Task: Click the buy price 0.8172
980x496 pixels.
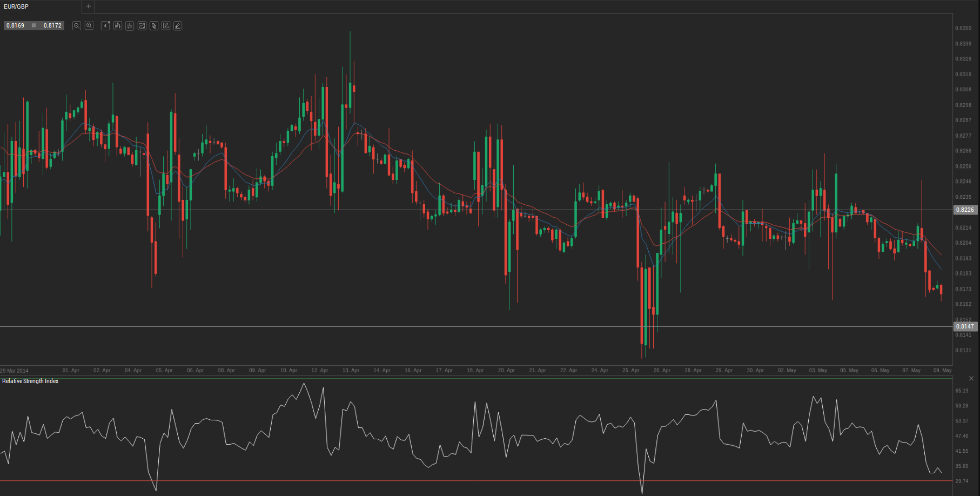Action: click(x=52, y=26)
